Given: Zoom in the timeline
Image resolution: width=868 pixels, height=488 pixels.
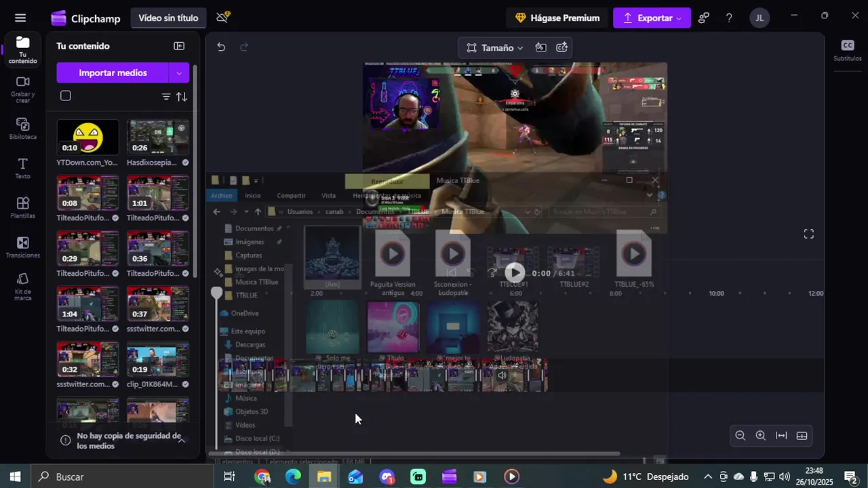Looking at the screenshot, I should (761, 436).
